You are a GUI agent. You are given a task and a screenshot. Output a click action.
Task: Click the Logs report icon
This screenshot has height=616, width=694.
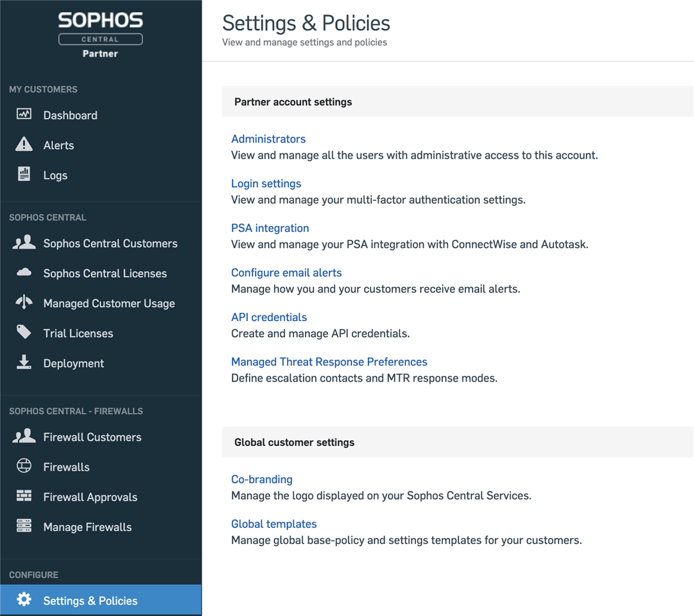[x=24, y=174]
